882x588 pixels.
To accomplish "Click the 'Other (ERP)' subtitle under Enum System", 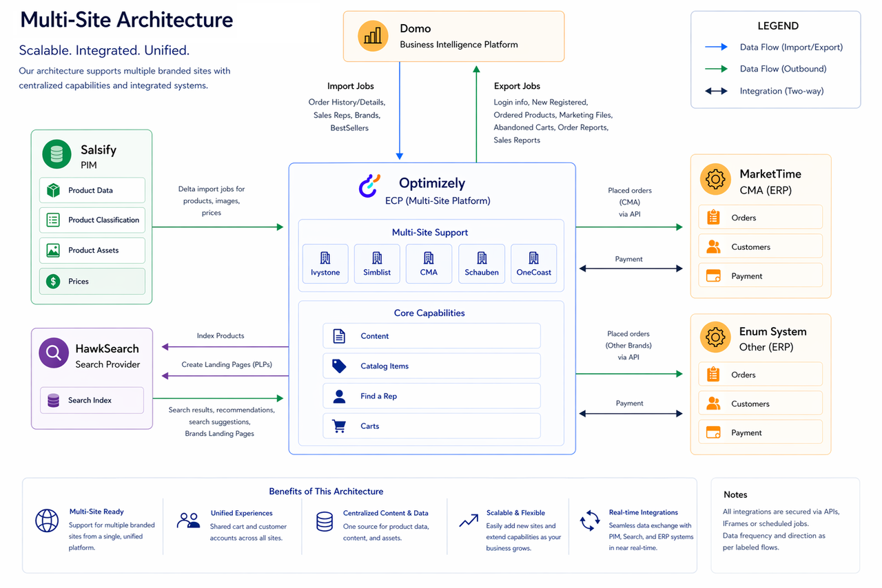I will 766,347.
